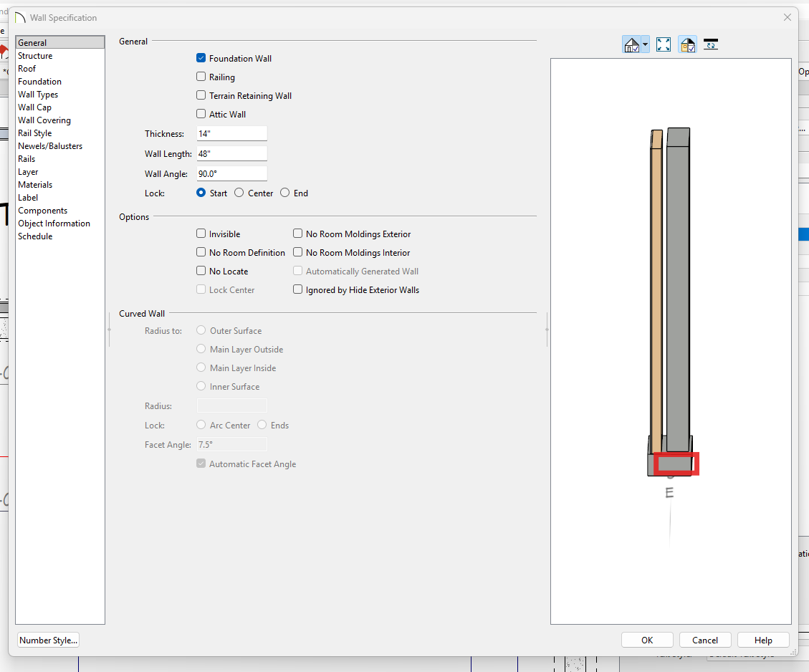Enable the Terrain Retaining Wall checkbox
809x672 pixels.
coord(201,96)
